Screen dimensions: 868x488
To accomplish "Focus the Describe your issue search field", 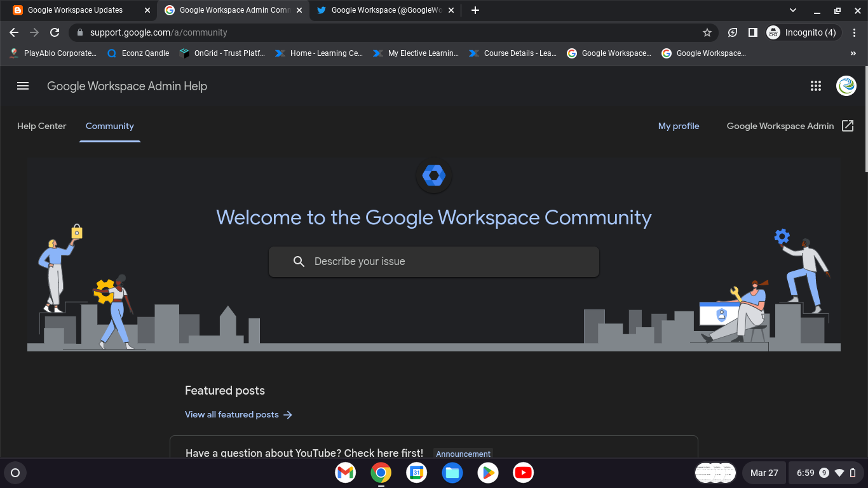I will click(434, 261).
